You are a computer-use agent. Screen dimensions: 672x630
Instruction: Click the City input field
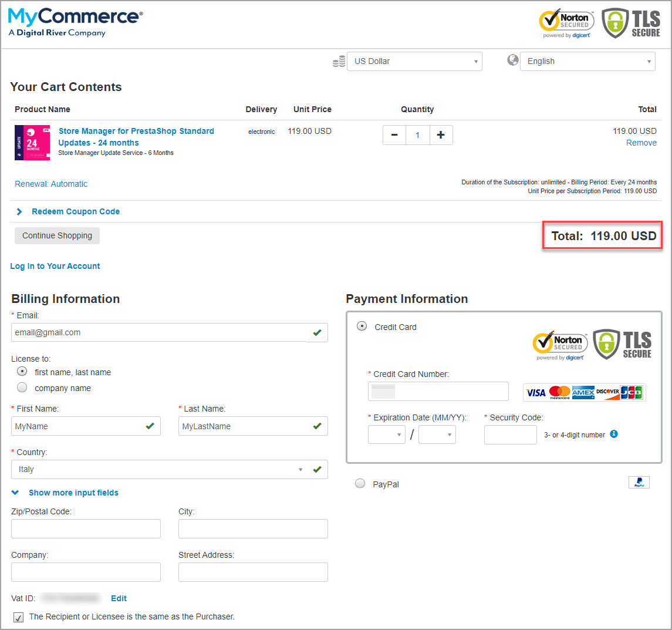[253, 529]
